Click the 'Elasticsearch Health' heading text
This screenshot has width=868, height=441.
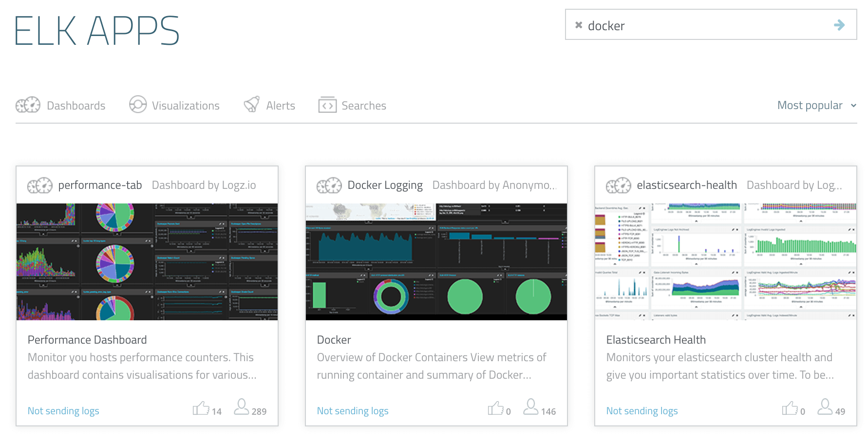[x=656, y=340]
